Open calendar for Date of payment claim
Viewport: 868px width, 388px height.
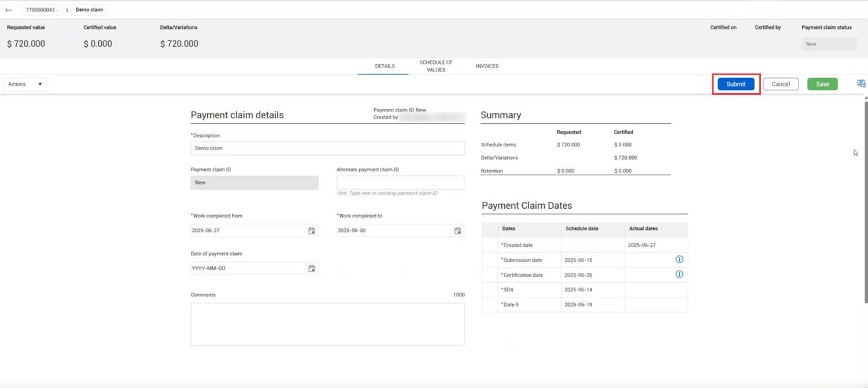click(312, 268)
